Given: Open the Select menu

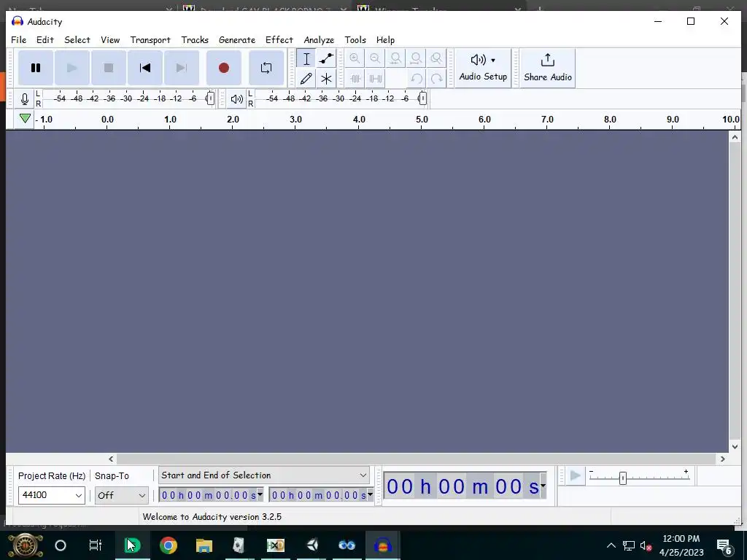Looking at the screenshot, I should 77,40.
